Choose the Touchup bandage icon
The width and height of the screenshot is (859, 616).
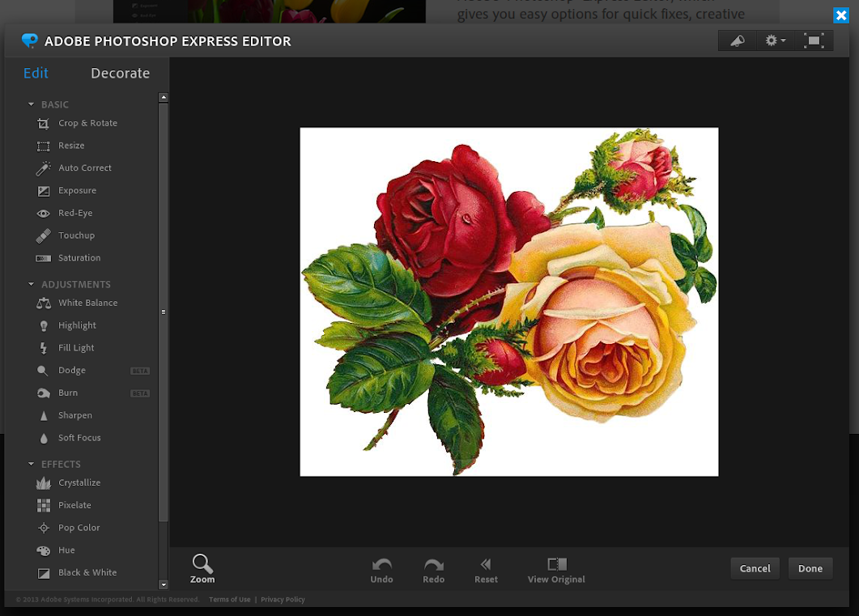pos(43,236)
